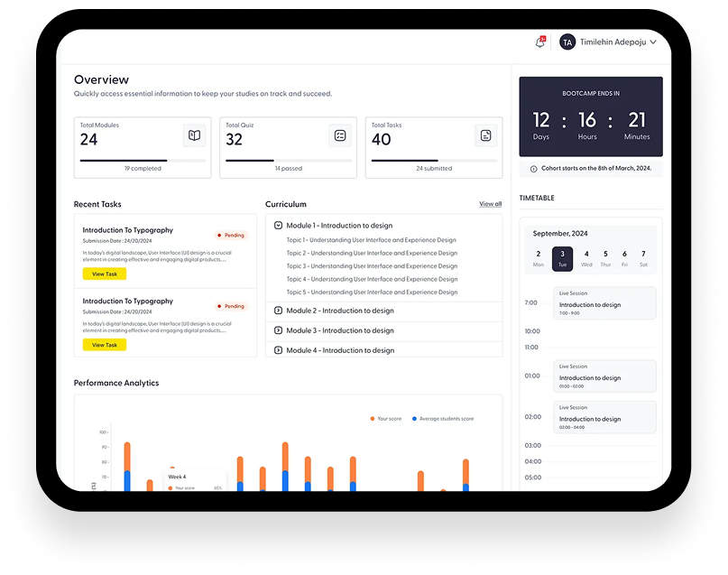This screenshot has height=575, width=728.
Task: Click the Total Modules progress bar
Action: pyautogui.click(x=143, y=161)
